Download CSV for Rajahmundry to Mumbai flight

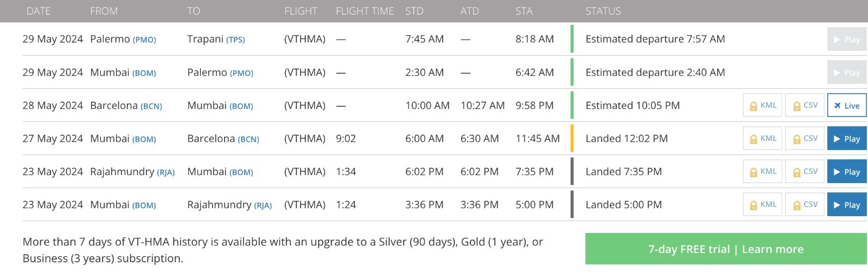pos(805,172)
